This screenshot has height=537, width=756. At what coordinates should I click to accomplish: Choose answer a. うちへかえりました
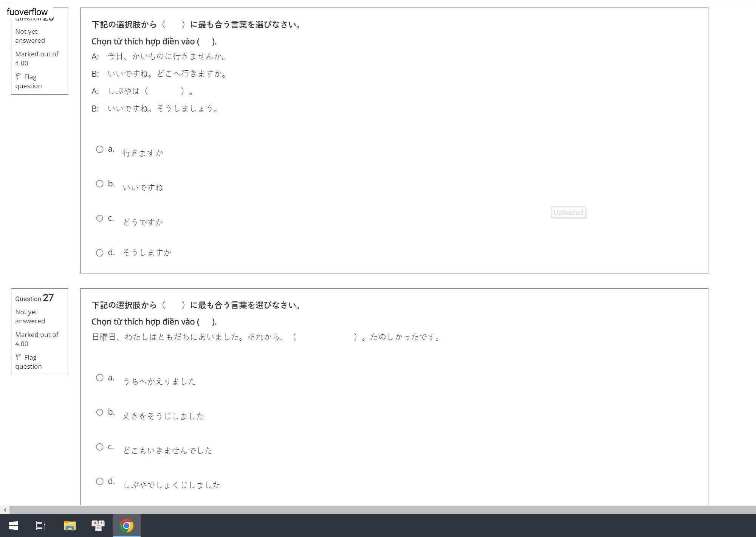point(99,378)
